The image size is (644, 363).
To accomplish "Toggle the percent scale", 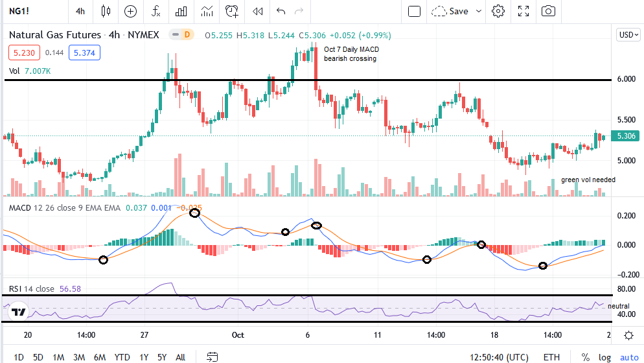I will point(585,357).
